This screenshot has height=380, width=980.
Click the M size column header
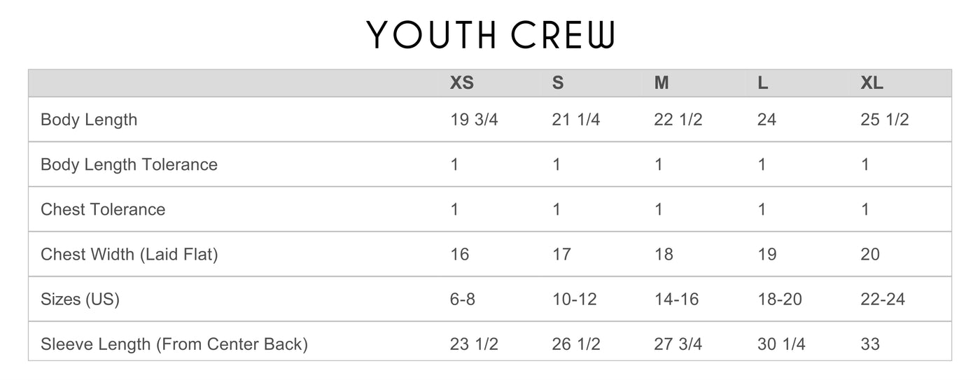coord(661,83)
